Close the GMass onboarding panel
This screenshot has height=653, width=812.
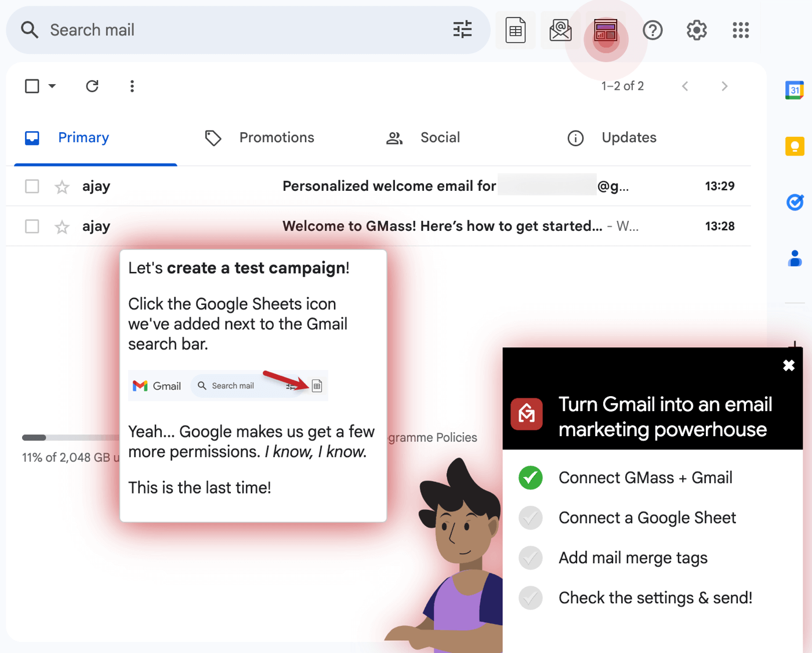789,365
